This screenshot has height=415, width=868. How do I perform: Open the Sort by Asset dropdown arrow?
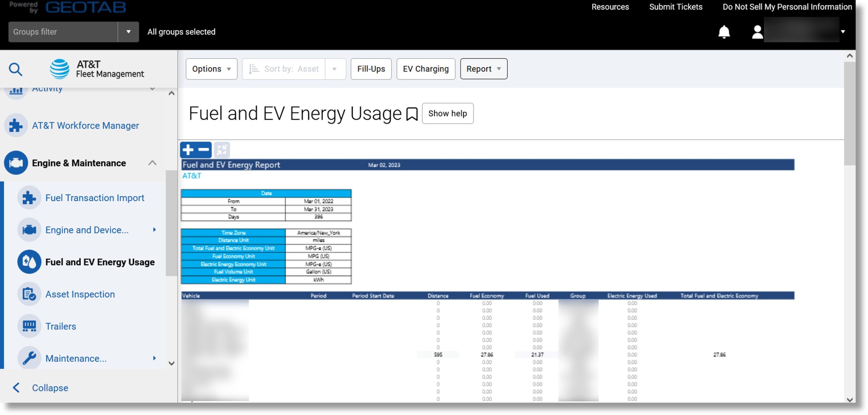coord(335,69)
